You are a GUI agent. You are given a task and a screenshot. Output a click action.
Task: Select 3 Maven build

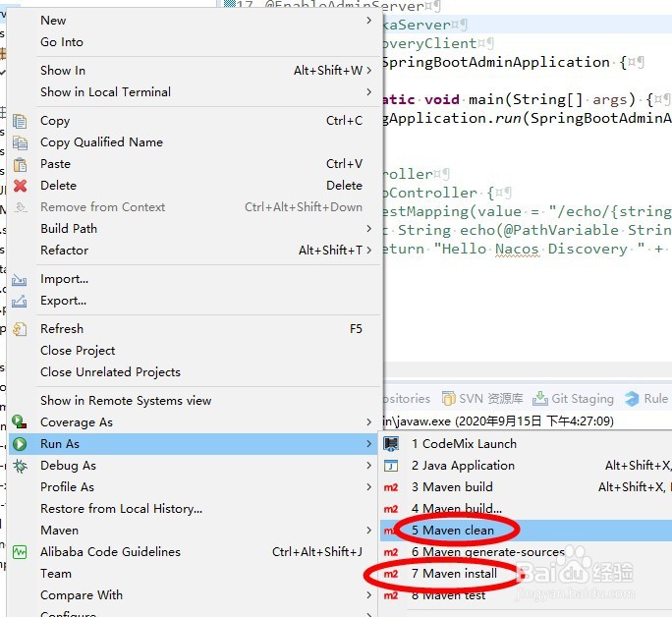coord(452,487)
